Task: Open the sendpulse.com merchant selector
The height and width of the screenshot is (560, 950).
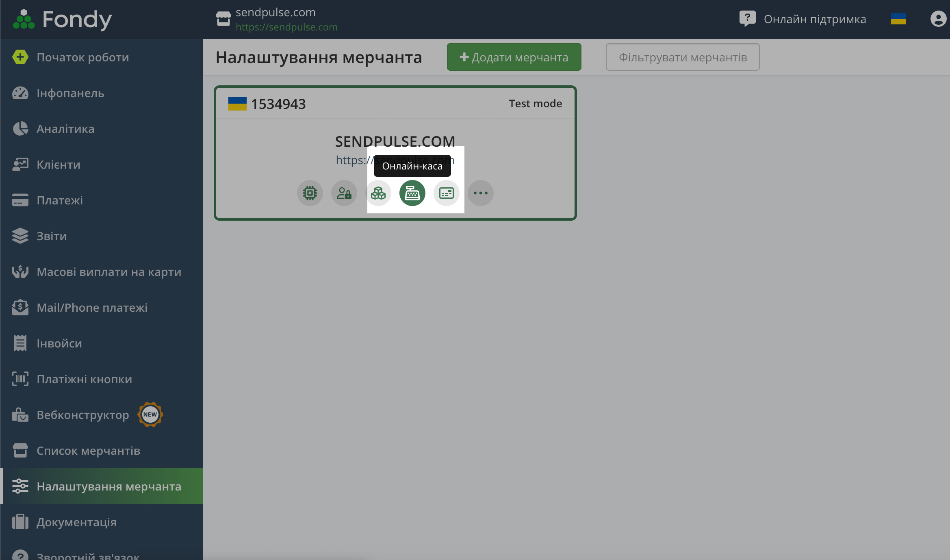Action: pyautogui.click(x=275, y=13)
